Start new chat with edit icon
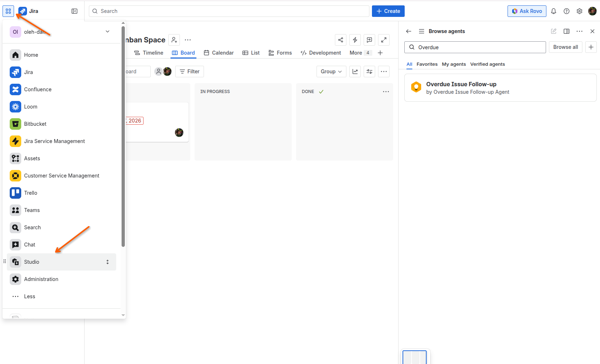This screenshot has height=364, width=600. (554, 31)
